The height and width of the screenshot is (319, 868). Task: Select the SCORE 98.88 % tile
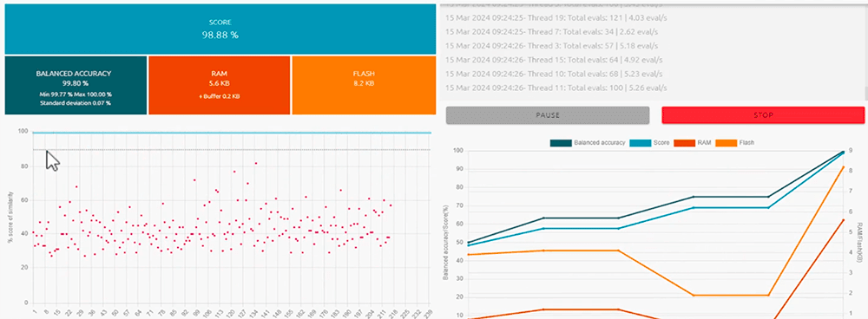(x=220, y=29)
